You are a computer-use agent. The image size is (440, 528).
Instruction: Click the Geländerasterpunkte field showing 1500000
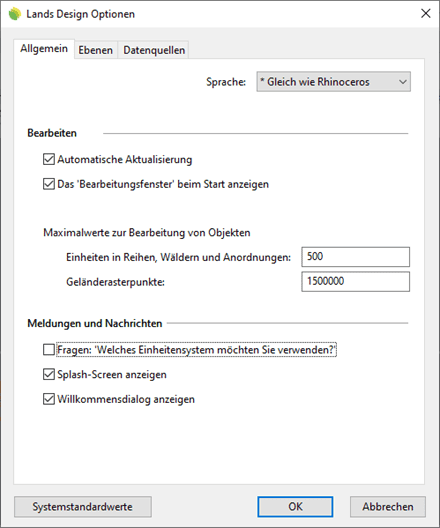pos(356,282)
